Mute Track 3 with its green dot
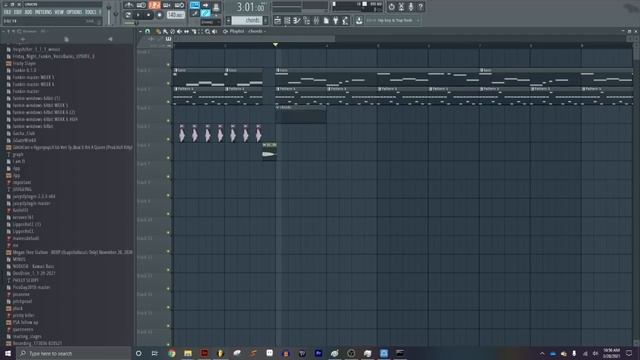The width and height of the screenshot is (640, 360). pyautogui.click(x=168, y=102)
